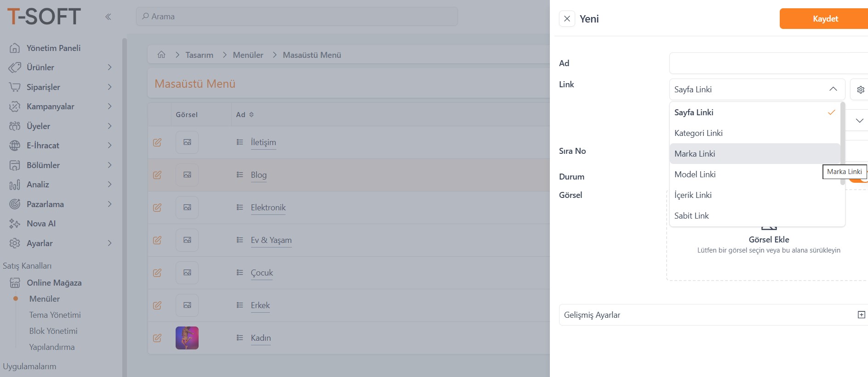Sort the table by Ad column

pyautogui.click(x=251, y=115)
